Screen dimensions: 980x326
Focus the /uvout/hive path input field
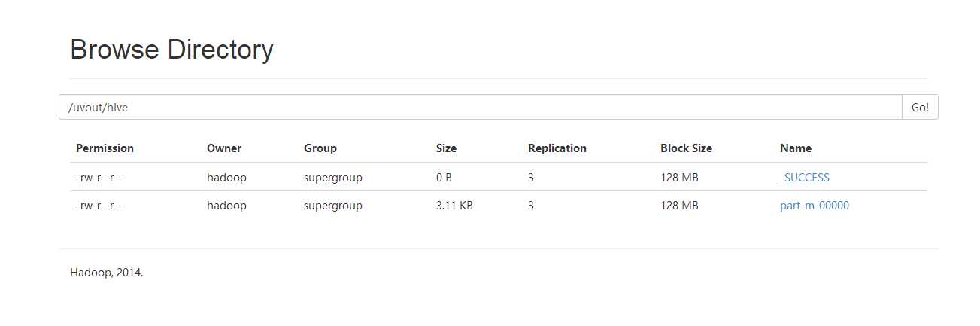pyautogui.click(x=481, y=107)
